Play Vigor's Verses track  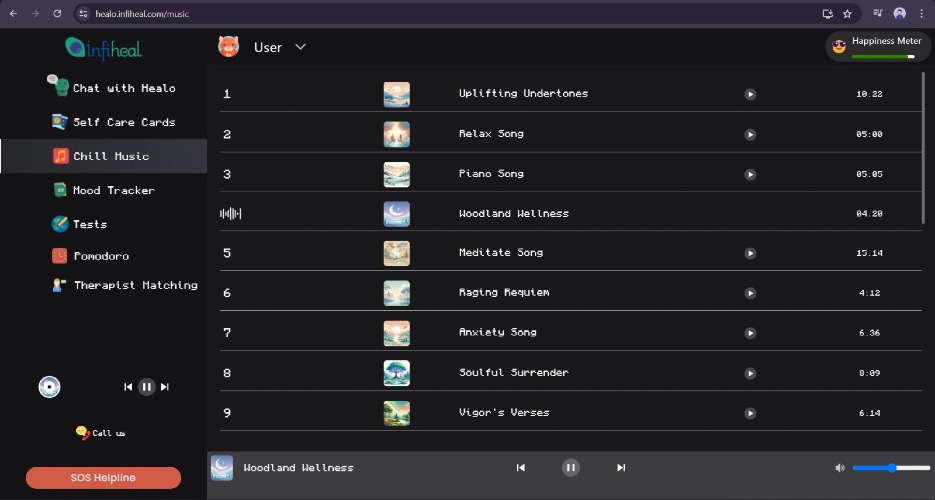(x=750, y=414)
